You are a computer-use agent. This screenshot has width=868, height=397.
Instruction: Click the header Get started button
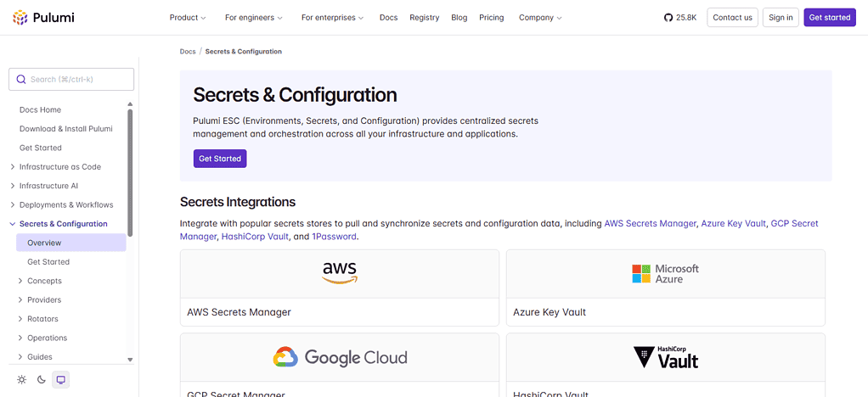coord(830,18)
